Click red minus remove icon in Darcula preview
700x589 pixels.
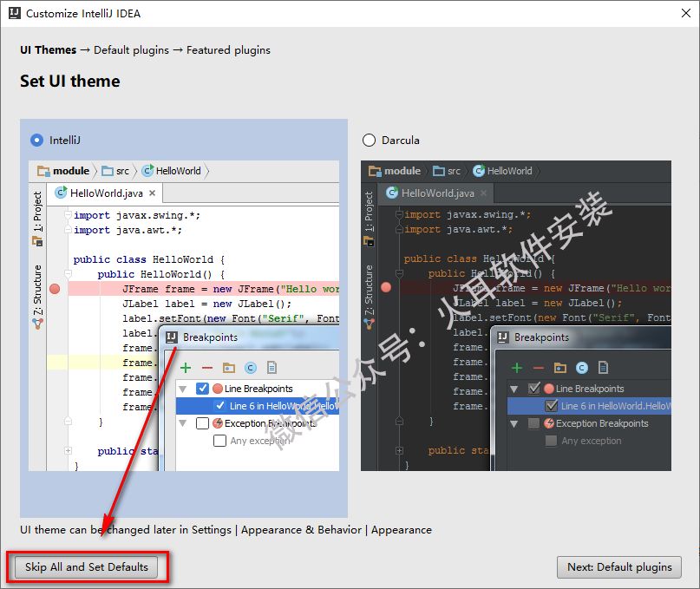click(539, 368)
